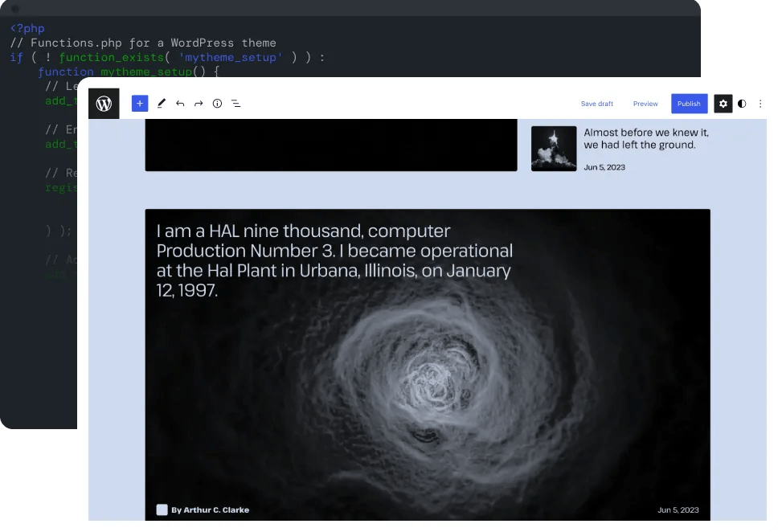The width and height of the screenshot is (778, 532).
Task: Open the List View outline
Action: [236, 104]
